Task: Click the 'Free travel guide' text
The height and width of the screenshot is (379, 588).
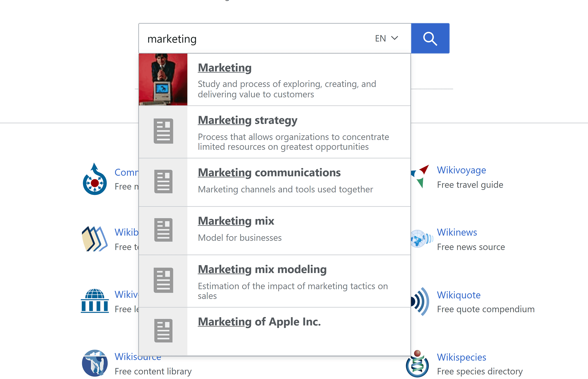Action: [x=470, y=185]
